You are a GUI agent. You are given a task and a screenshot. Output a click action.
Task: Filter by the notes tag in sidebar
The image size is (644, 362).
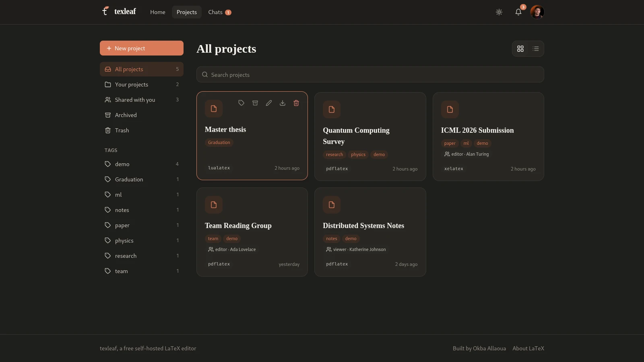142,210
